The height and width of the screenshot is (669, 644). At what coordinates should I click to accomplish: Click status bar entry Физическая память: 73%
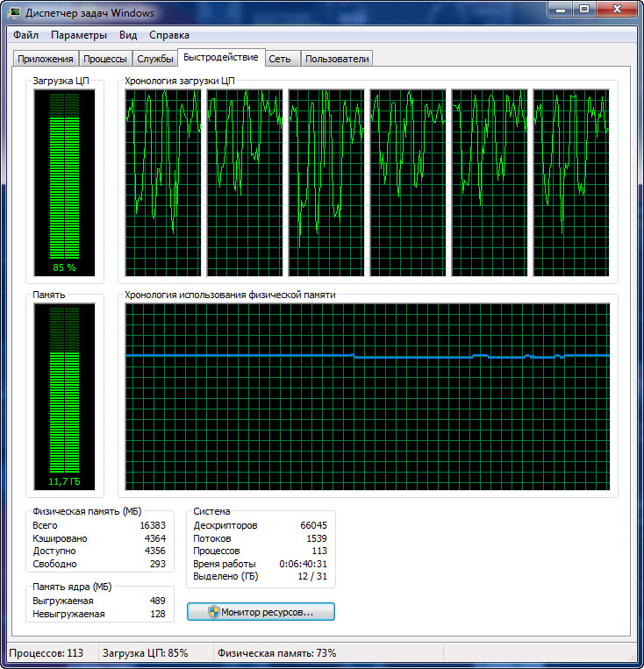276,653
